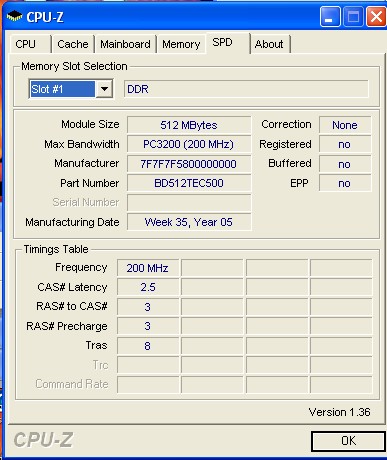Click the Max Bandwidth PC3200 field
Viewport: 387px width, 460px height.
pos(189,144)
